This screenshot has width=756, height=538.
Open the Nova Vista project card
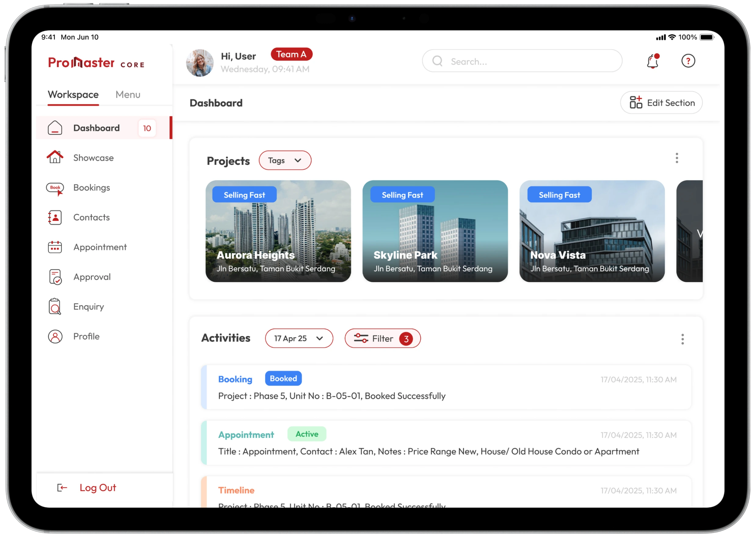(592, 231)
